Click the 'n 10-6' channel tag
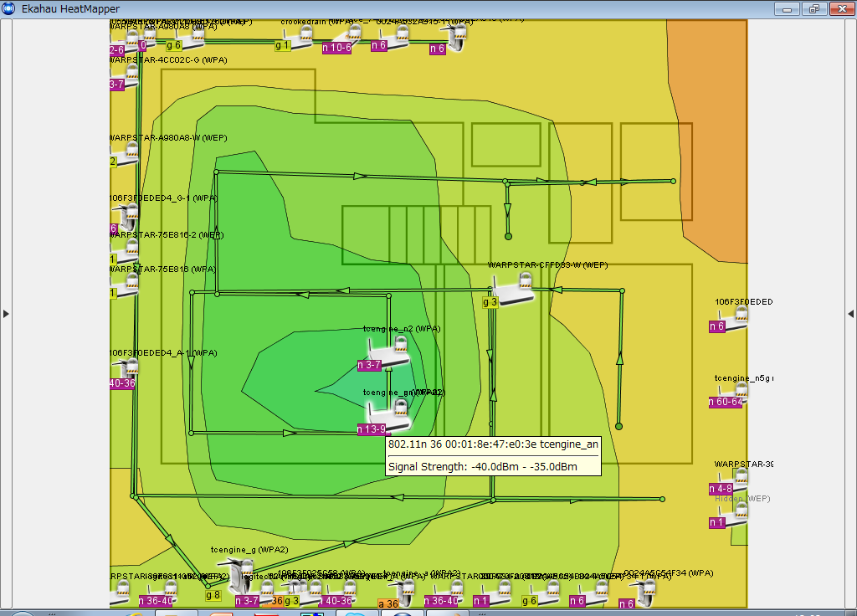Image resolution: width=857 pixels, height=616 pixels. pyautogui.click(x=336, y=48)
